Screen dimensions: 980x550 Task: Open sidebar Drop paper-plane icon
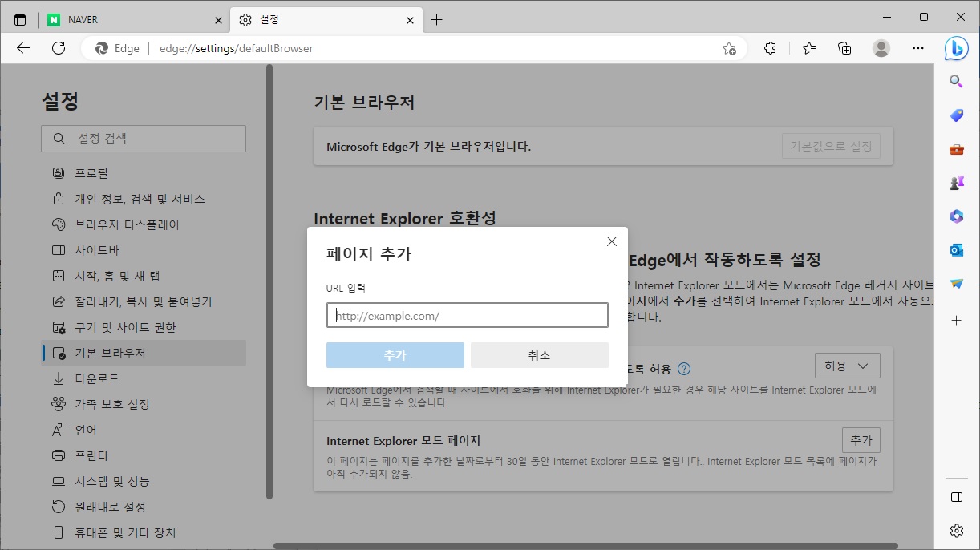pyautogui.click(x=956, y=284)
